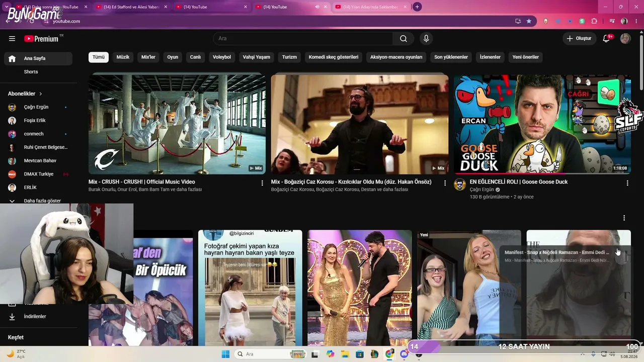
Task: Open options for Goose Goose Duck video
Action: (x=627, y=183)
